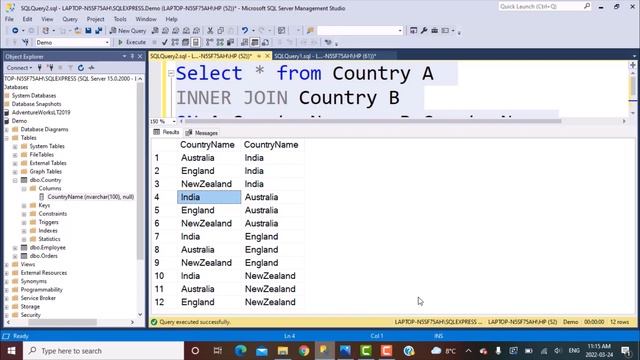Open the Chrome icon on the taskbar
640x360 pixels.
(303, 351)
